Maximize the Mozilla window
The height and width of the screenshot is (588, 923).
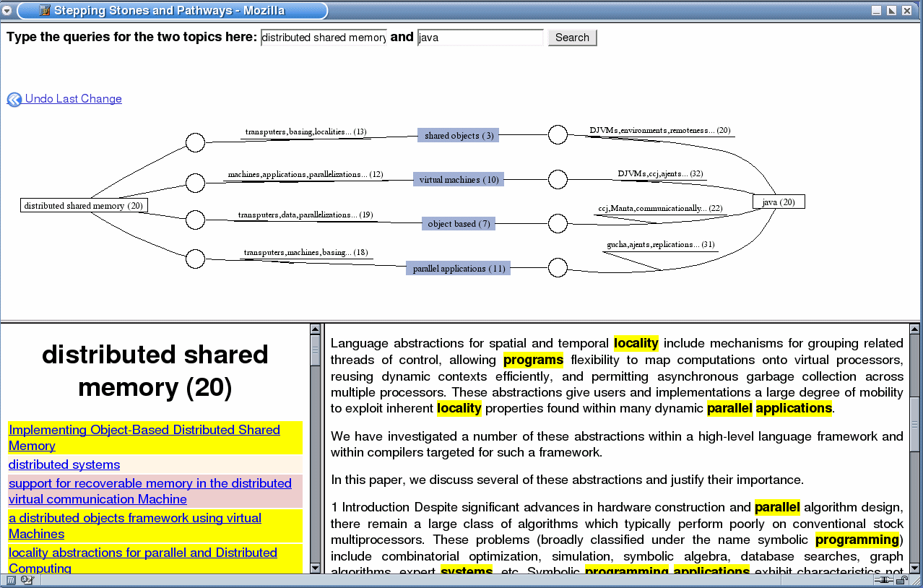(x=891, y=10)
